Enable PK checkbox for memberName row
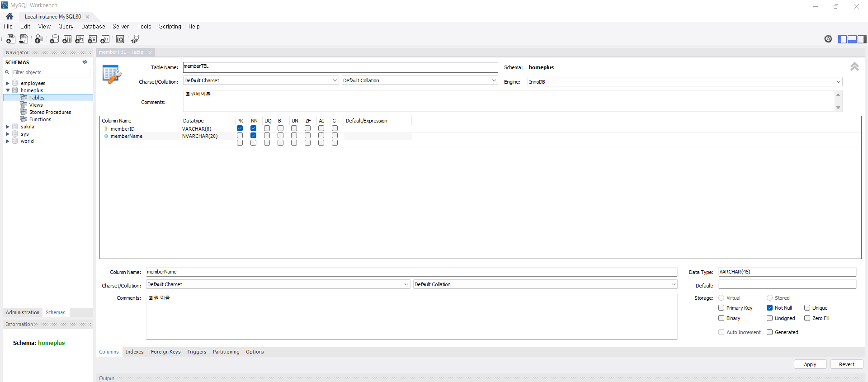This screenshot has width=868, height=382. [240, 136]
